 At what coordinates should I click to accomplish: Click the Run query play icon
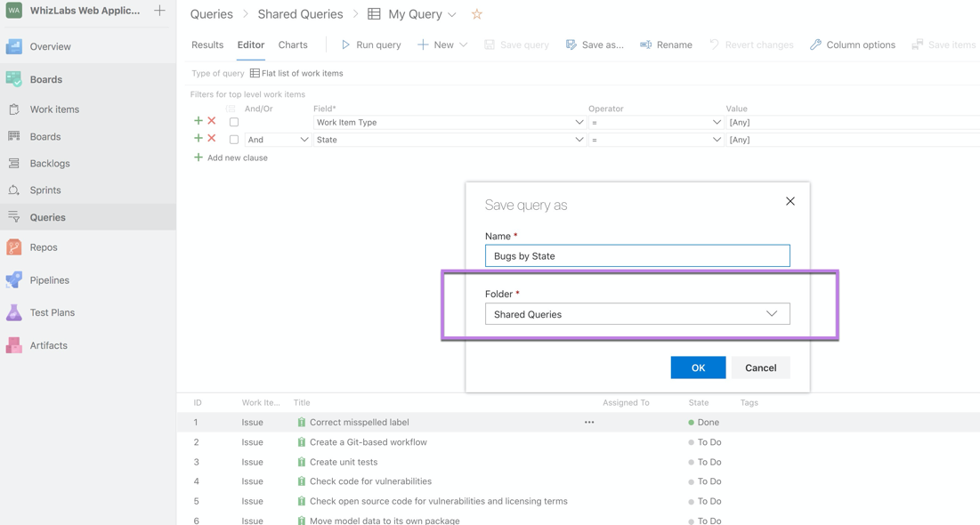pyautogui.click(x=345, y=44)
